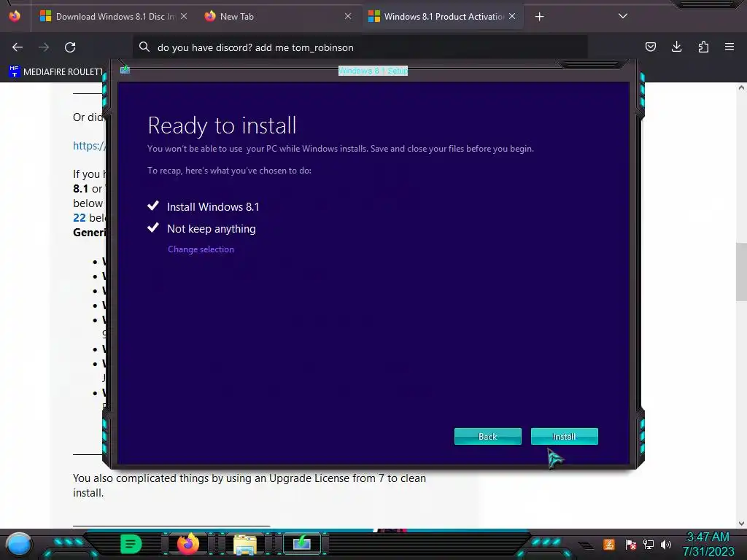
Task: Open the volume speaker tray icon
Action: 666,544
